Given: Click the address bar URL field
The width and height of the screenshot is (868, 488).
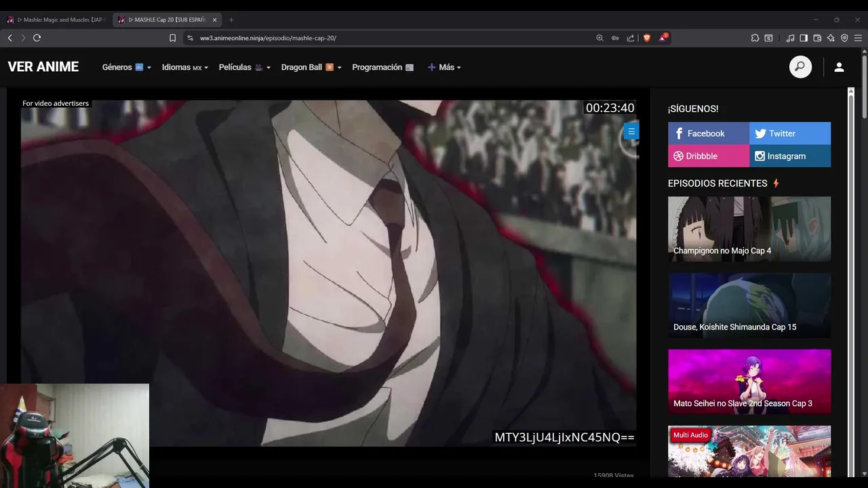Looking at the screenshot, I should (393, 38).
